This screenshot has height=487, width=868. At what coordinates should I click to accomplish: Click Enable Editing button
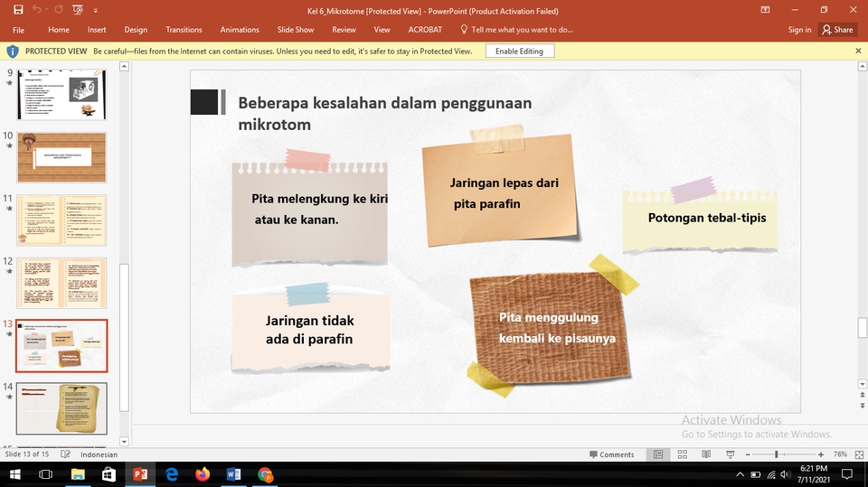click(x=519, y=51)
